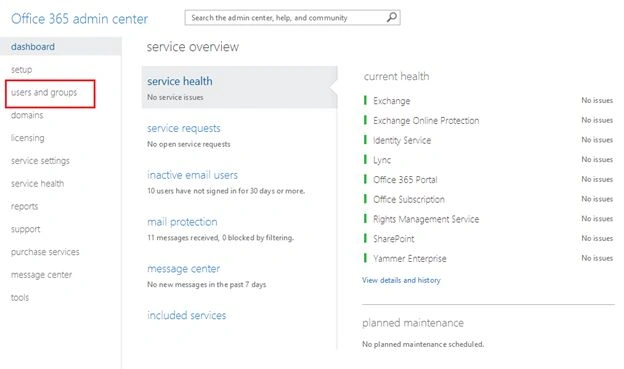
Task: Open setup in the sidebar
Action: [x=21, y=70]
